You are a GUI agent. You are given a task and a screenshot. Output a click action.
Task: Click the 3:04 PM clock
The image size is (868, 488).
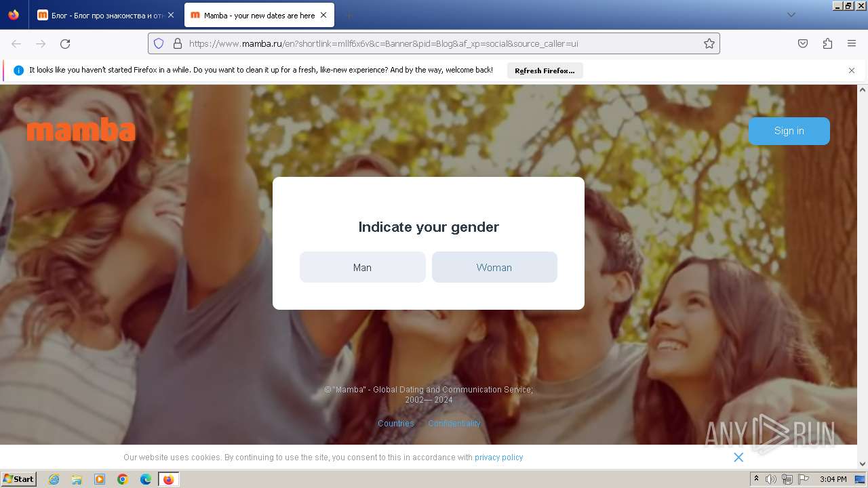833,479
